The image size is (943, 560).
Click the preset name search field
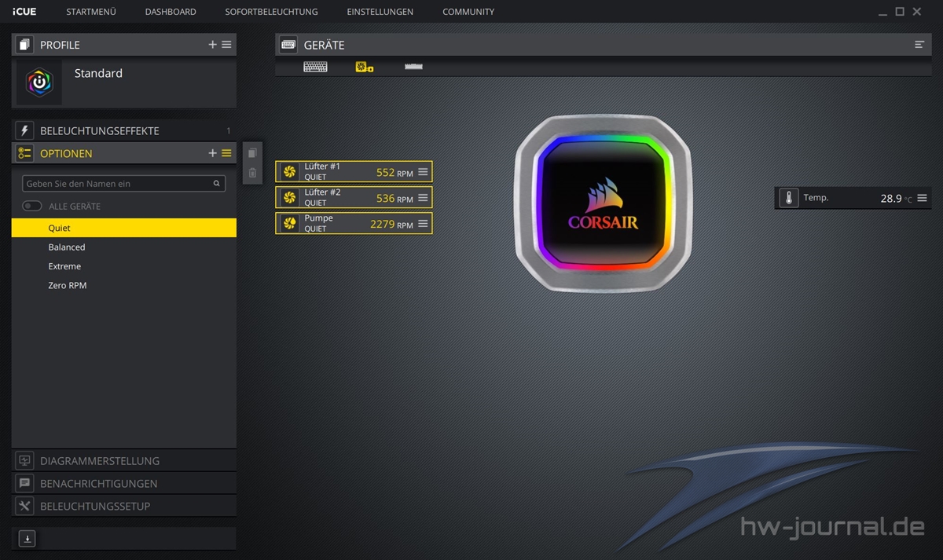click(118, 184)
